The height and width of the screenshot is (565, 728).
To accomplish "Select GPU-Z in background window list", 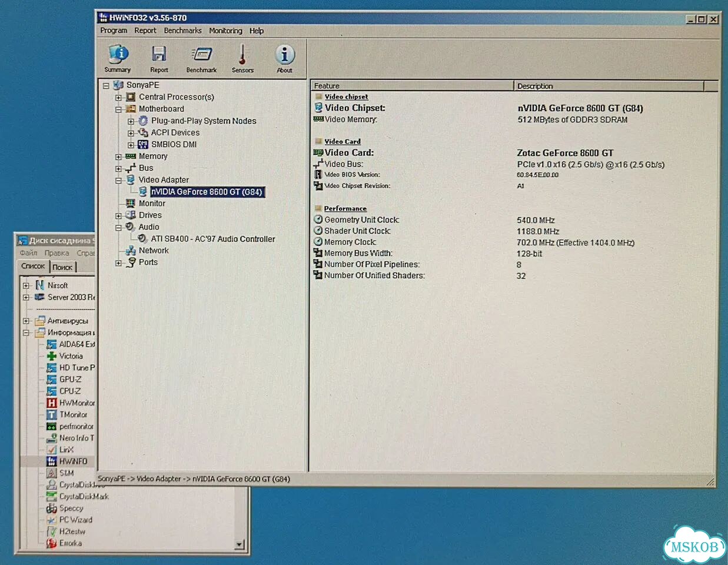I will pyautogui.click(x=70, y=380).
